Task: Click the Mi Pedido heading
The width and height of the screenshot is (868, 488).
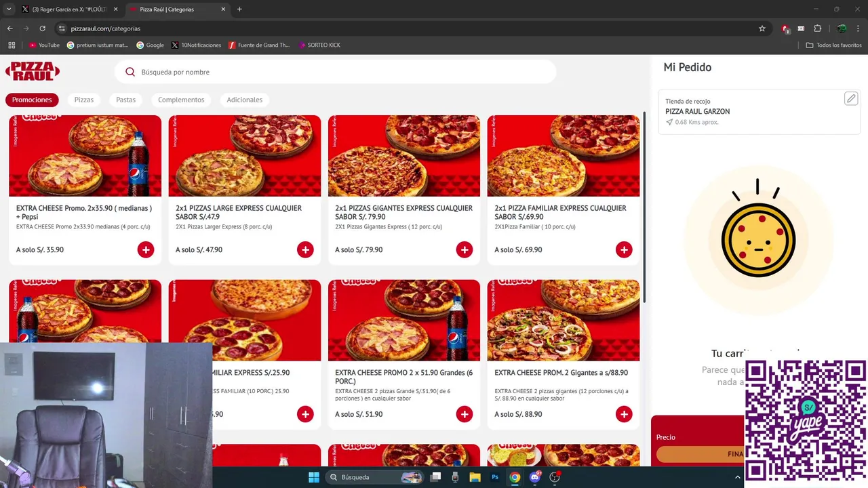Action: pyautogui.click(x=688, y=68)
